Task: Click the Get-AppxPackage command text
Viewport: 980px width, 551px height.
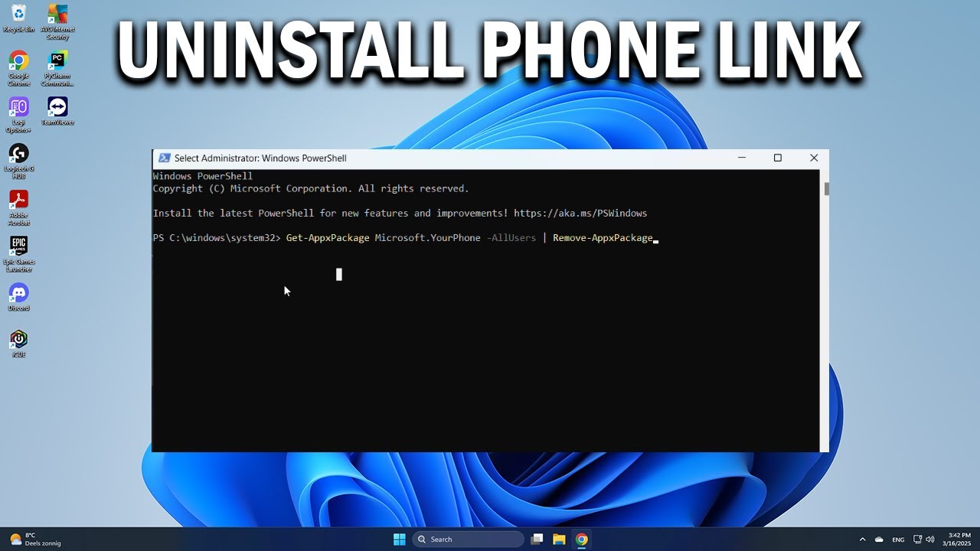Action: (x=328, y=238)
